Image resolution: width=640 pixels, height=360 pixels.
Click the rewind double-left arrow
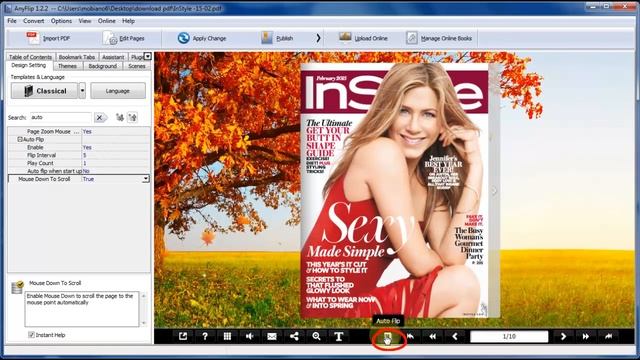433,336
